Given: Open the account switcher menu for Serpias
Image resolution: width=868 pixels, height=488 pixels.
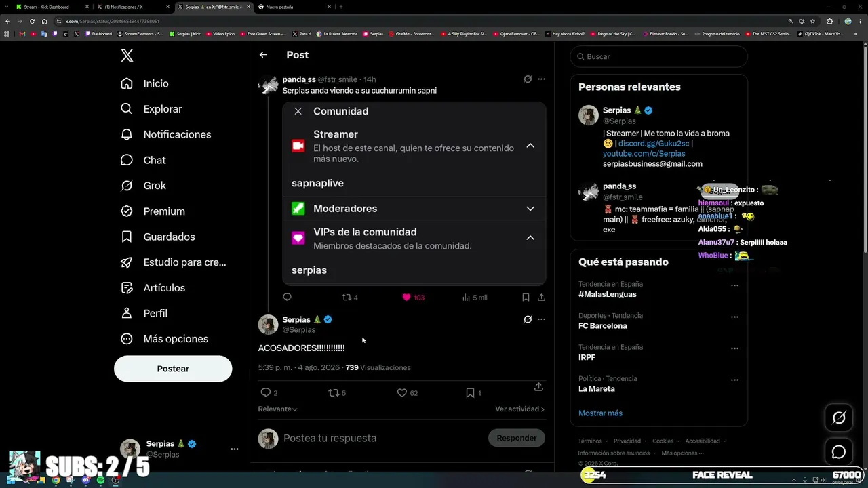Looking at the screenshot, I should tap(235, 449).
